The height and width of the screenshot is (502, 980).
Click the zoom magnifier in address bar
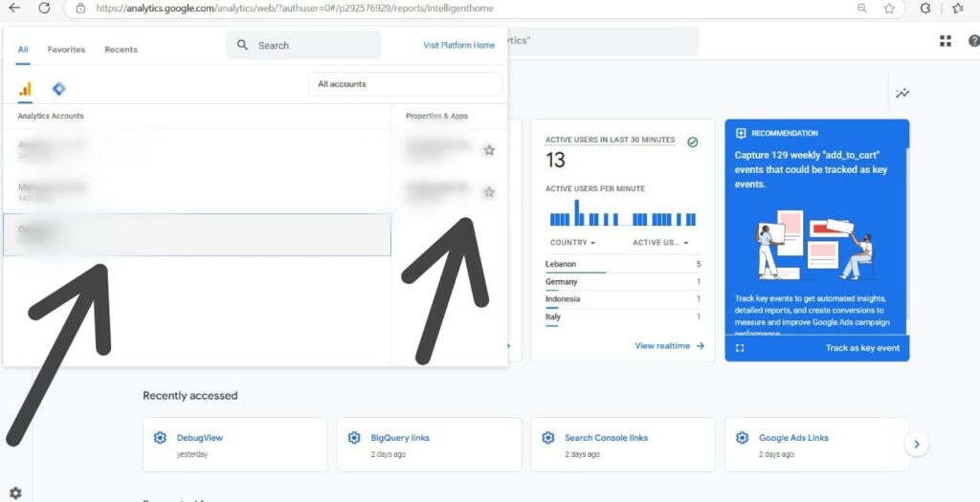[862, 8]
